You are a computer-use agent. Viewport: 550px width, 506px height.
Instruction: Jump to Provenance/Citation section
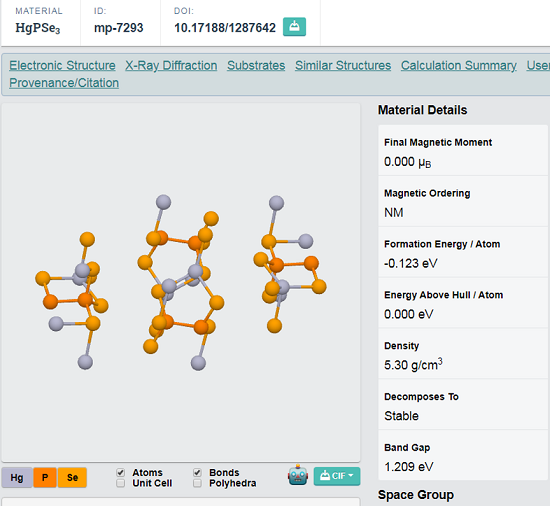[x=64, y=83]
